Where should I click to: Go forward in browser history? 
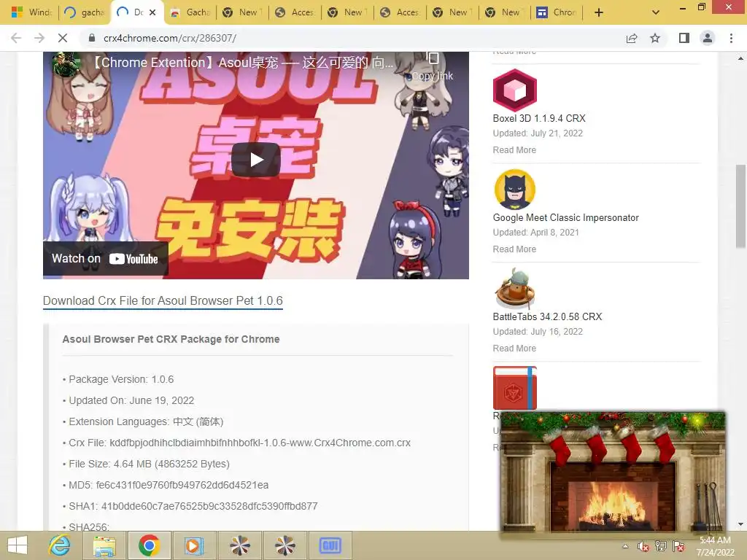39,38
